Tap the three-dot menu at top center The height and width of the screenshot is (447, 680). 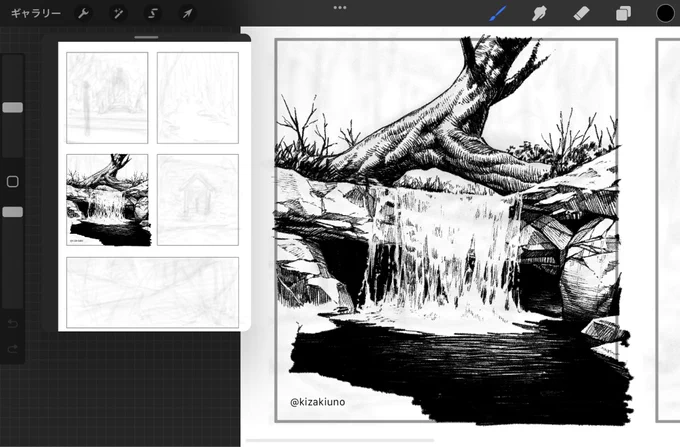pyautogui.click(x=340, y=7)
